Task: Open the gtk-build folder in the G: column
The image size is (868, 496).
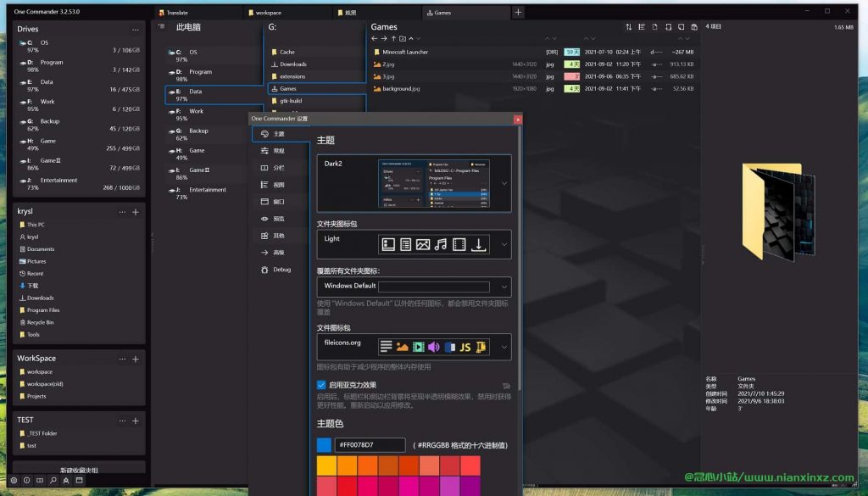Action: coord(317,101)
